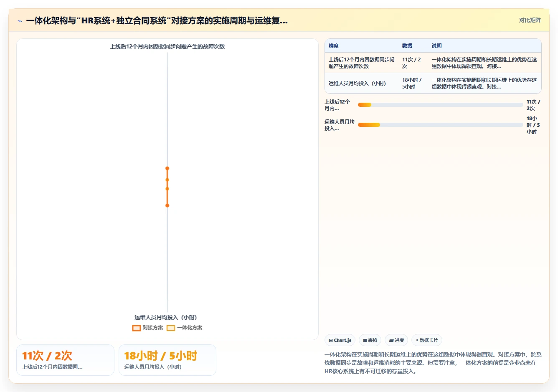
Task: Select the Chart.js tag chip
Action: (x=340, y=340)
